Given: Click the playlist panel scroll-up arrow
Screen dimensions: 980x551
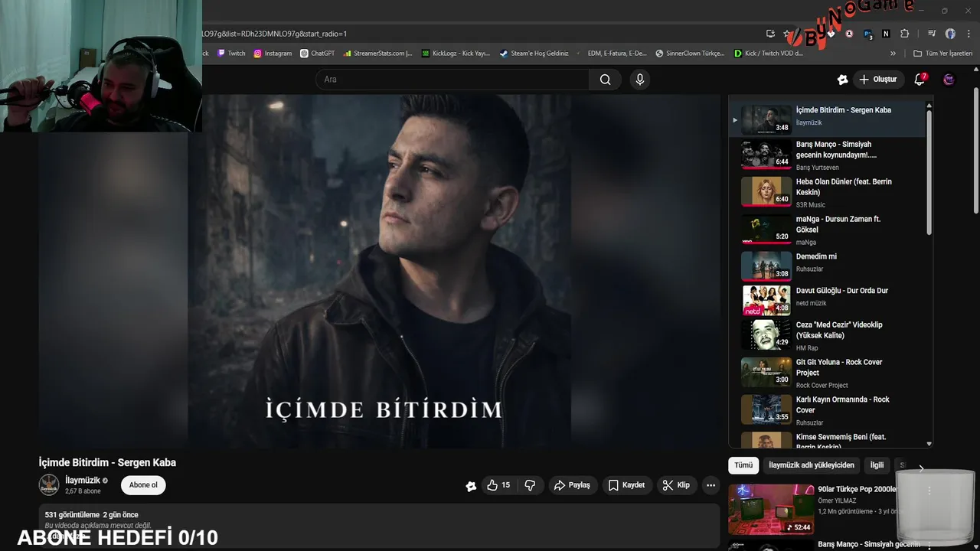Looking at the screenshot, I should click(929, 106).
